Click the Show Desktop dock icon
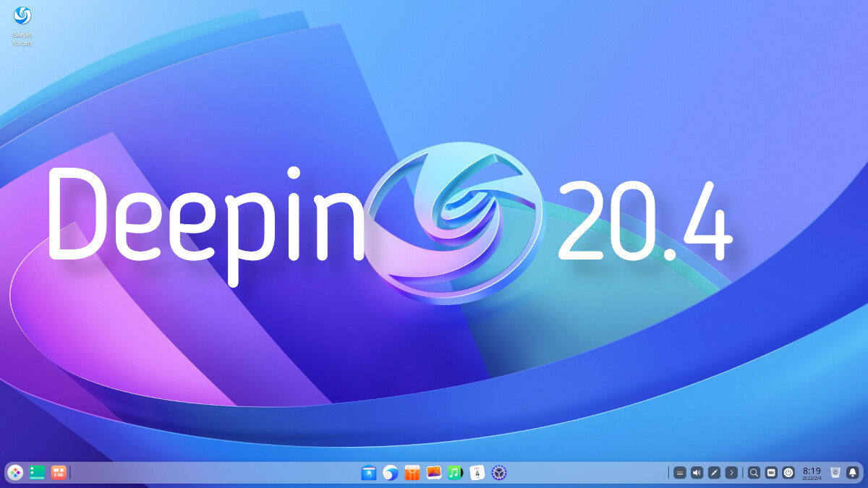This screenshot has width=868, height=488. 37,473
